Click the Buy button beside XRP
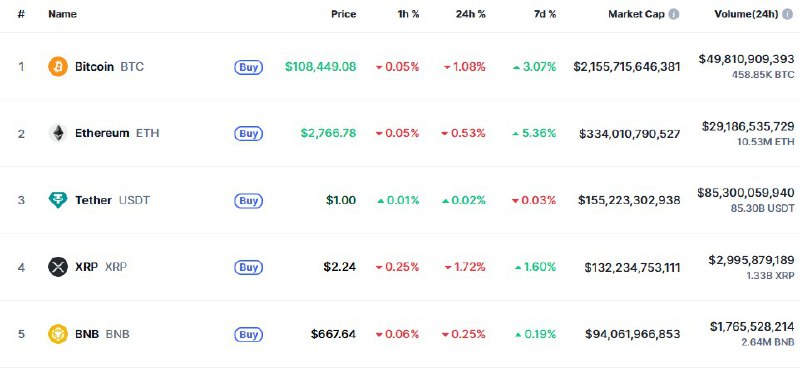The width and height of the screenshot is (800, 368). click(x=248, y=267)
